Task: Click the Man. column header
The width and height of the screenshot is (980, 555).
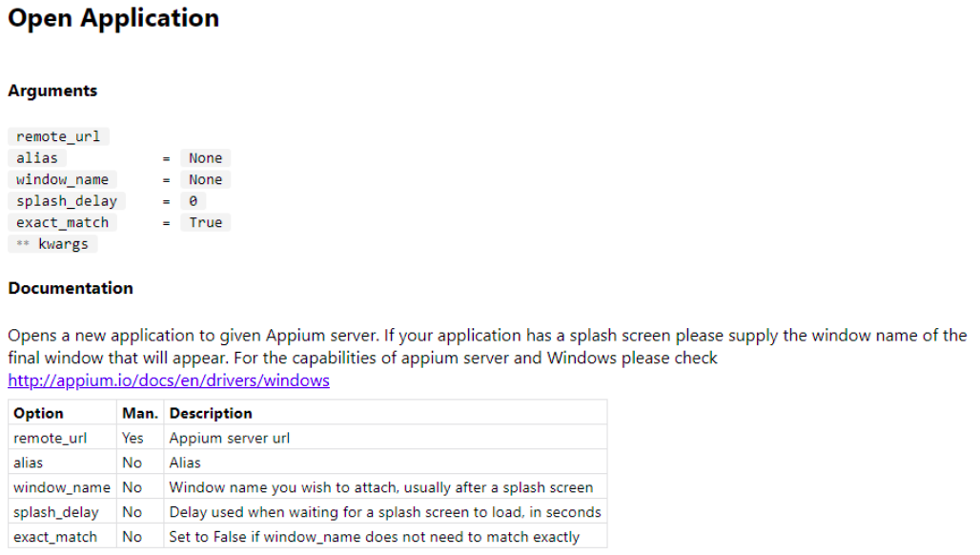Action: click(140, 413)
